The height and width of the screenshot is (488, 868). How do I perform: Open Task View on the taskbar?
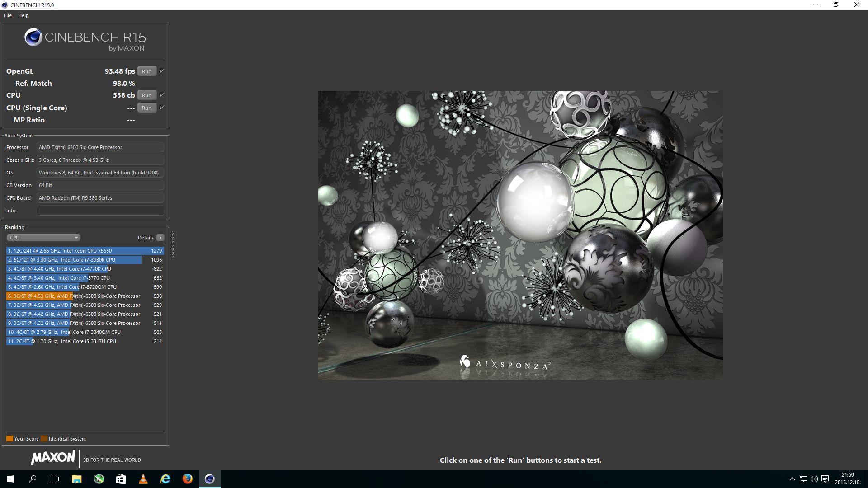pyautogui.click(x=54, y=479)
